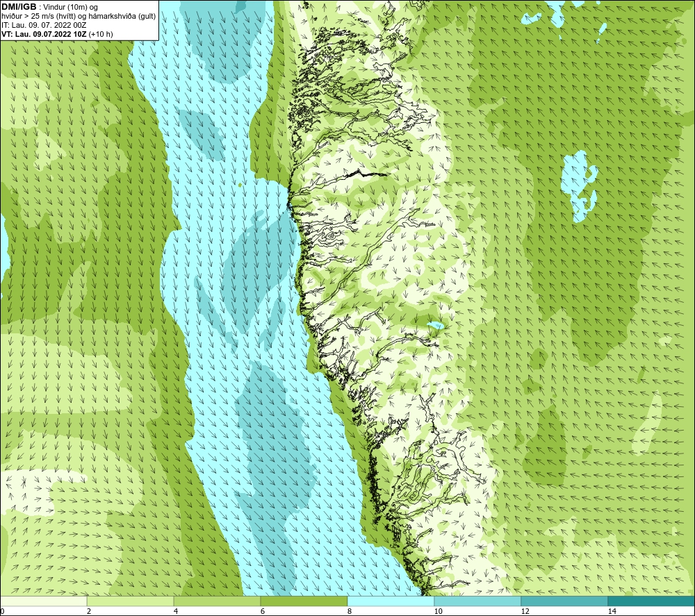Click the 4–6 m/s green scale segment

tap(217, 601)
